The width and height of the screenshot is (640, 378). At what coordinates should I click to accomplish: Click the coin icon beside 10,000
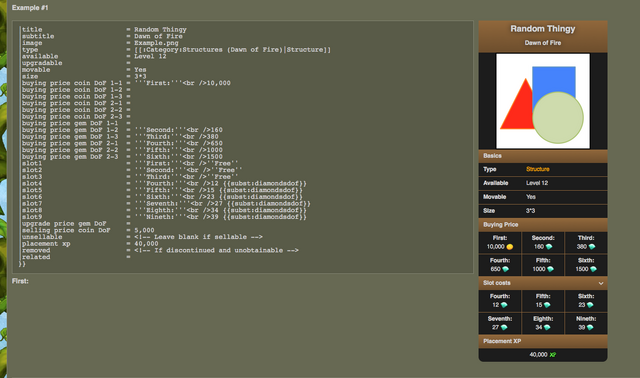click(510, 247)
